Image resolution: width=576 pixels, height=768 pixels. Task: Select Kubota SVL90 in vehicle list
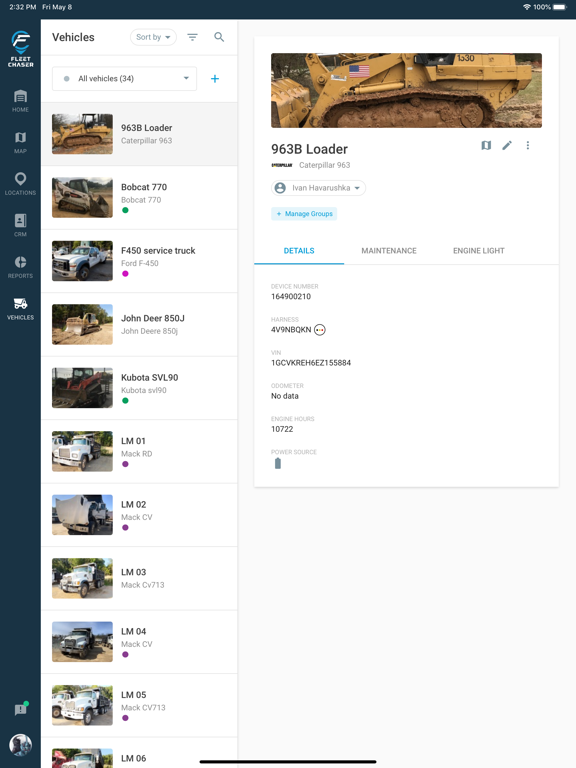(140, 388)
